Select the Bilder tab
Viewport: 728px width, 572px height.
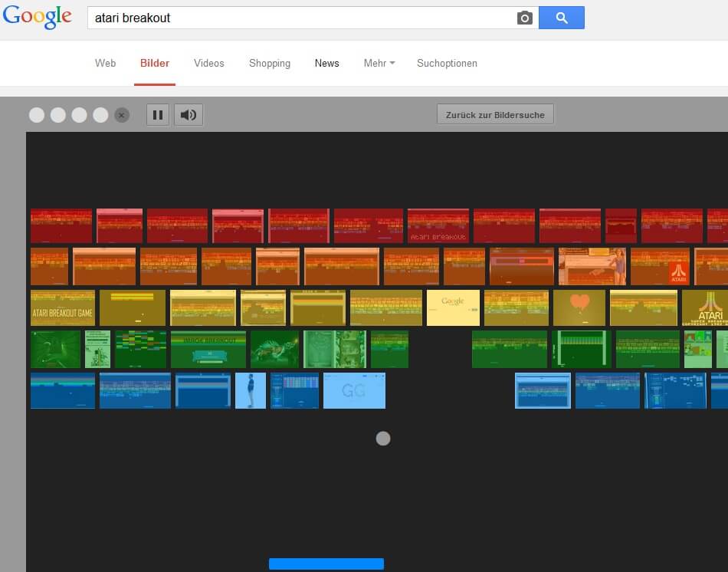pos(155,63)
